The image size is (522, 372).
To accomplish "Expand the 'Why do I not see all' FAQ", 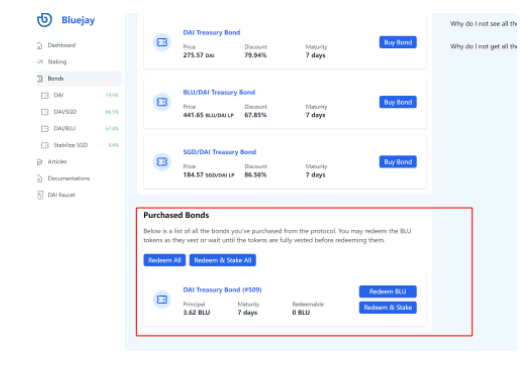I will (483, 24).
